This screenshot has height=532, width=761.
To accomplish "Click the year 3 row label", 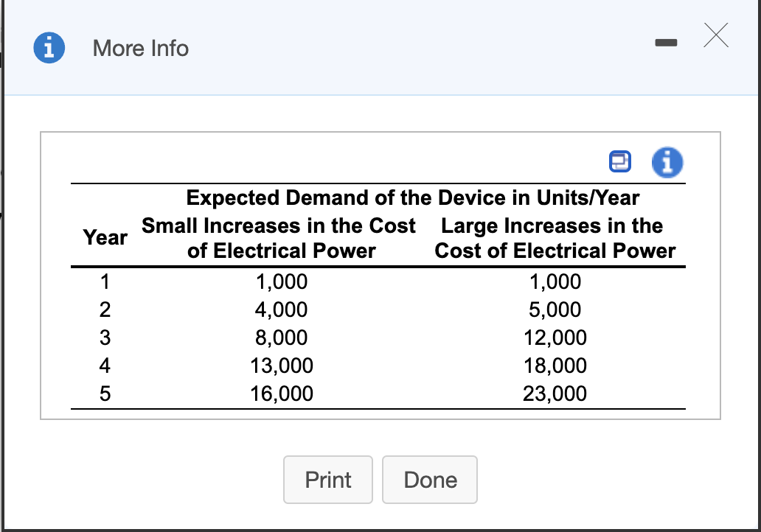I will point(105,337).
